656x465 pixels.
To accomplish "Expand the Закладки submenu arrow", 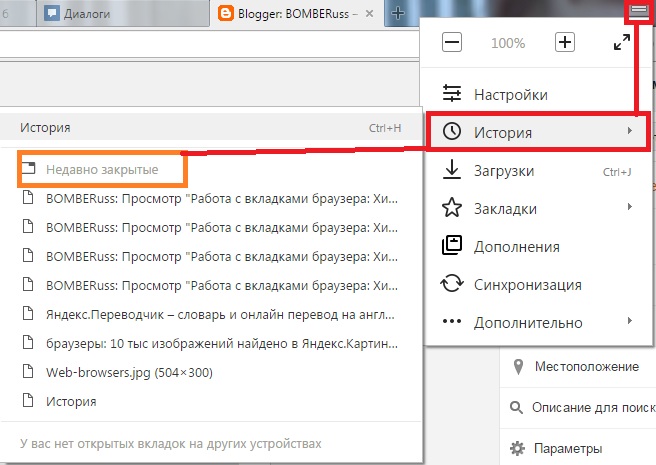I will pos(630,207).
